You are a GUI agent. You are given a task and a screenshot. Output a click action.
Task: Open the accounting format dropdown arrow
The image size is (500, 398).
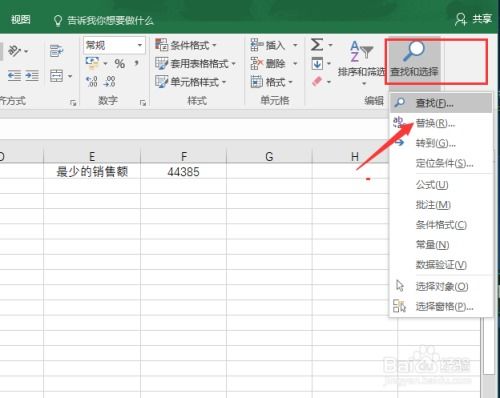[x=105, y=63]
